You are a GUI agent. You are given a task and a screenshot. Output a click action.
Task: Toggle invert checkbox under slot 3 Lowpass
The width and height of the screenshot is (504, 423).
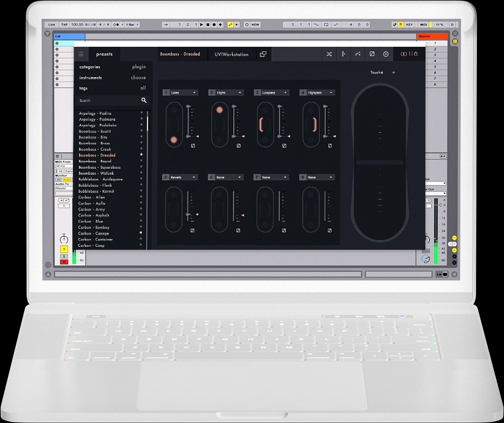284,146
